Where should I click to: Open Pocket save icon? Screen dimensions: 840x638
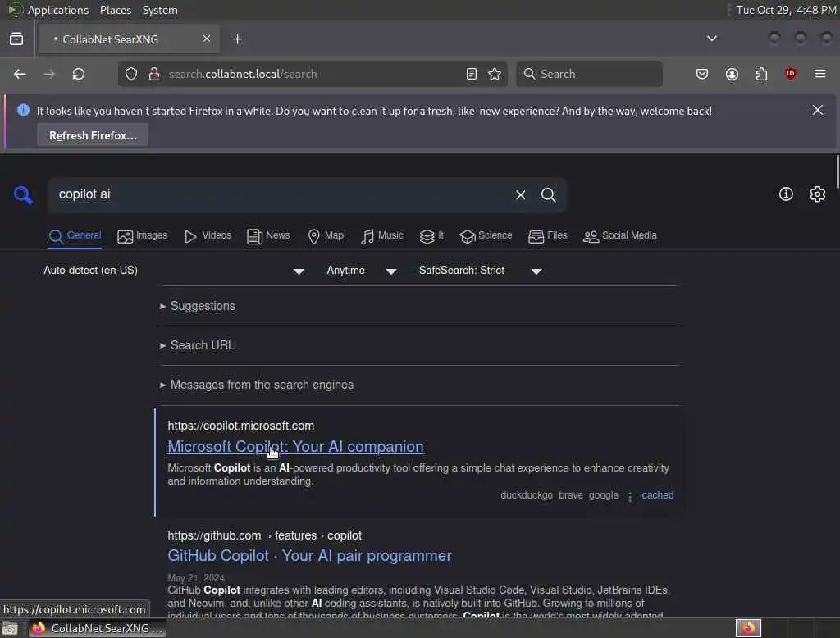pos(702,74)
